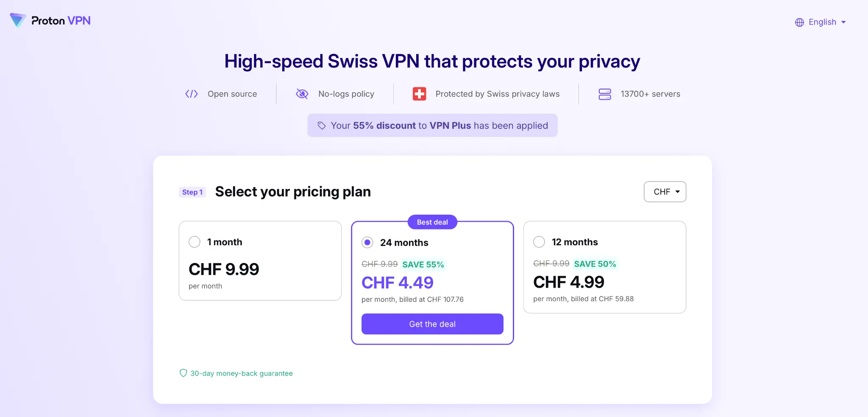This screenshot has height=417, width=868.
Task: Select the 1 month plan radio button
Action: pyautogui.click(x=195, y=242)
